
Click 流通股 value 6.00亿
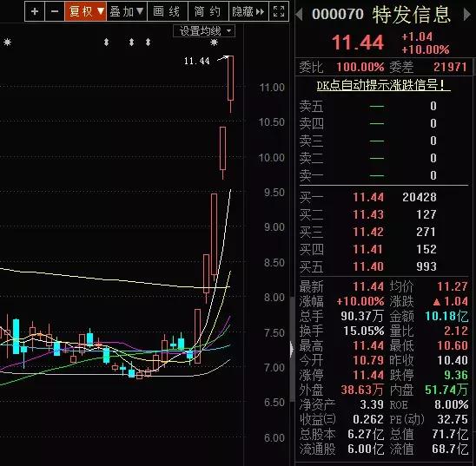(x=366, y=449)
